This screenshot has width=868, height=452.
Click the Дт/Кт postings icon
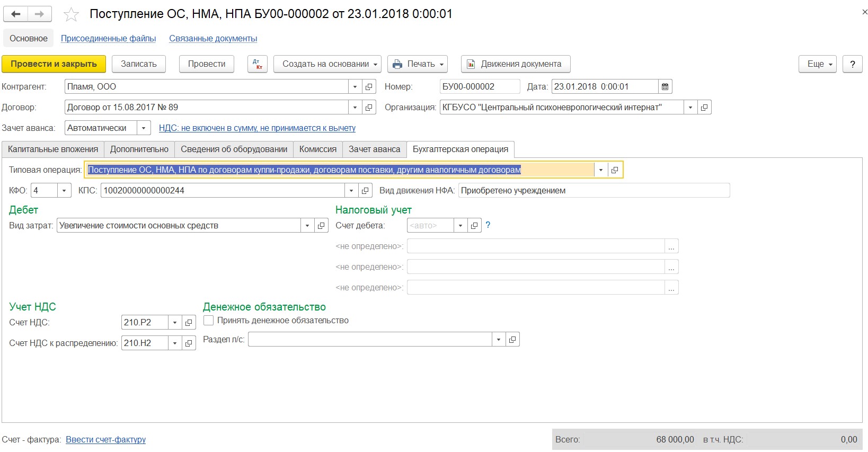pyautogui.click(x=258, y=64)
